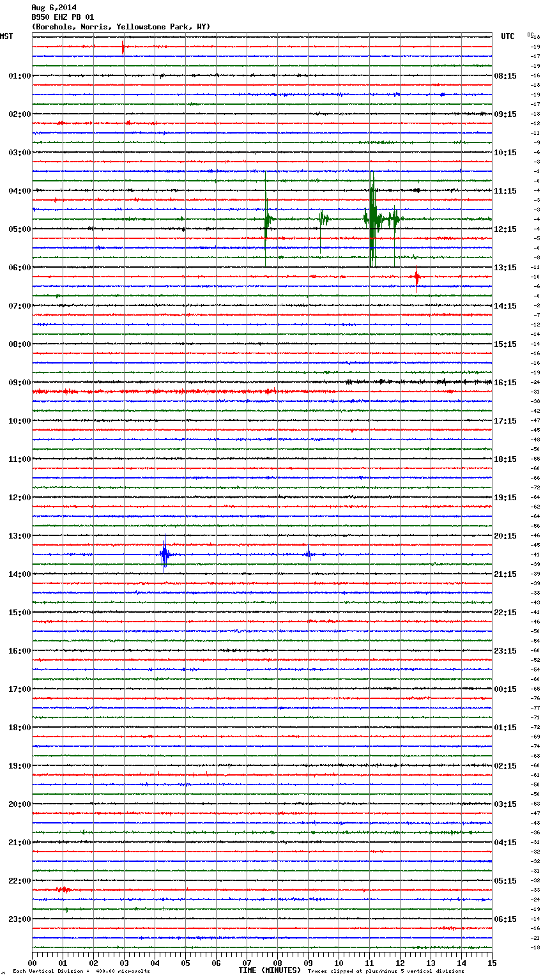Click the red spike near minute 3 at top
The height and width of the screenshot is (980, 543).
point(123,47)
